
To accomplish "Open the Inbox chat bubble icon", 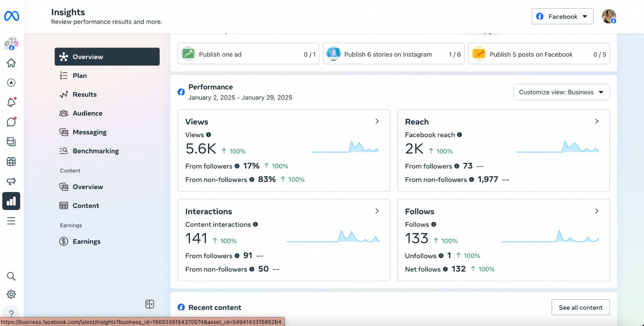I will point(11,122).
